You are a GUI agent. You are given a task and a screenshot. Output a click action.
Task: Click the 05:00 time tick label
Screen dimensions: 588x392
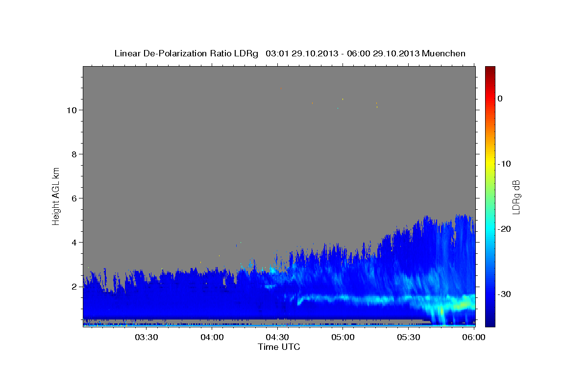[x=343, y=337]
